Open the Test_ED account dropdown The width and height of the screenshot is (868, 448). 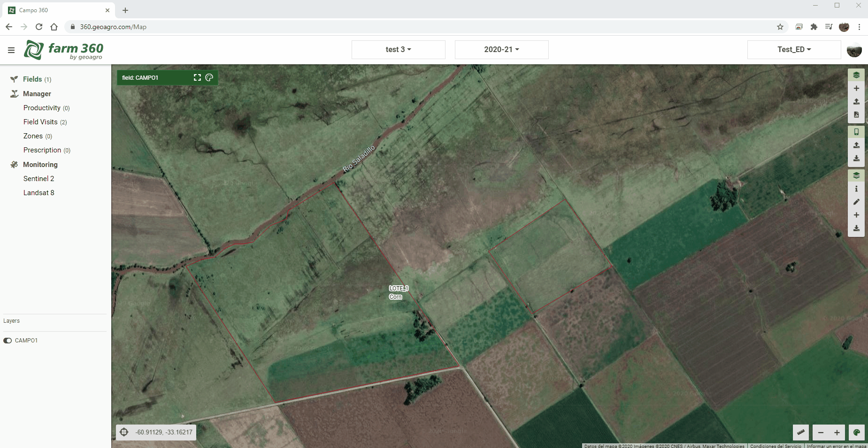[794, 50]
